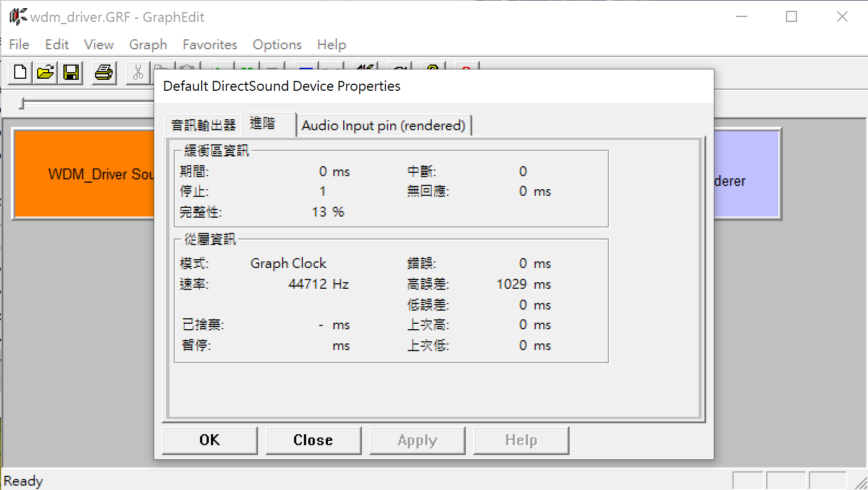Open the Options menu

(277, 45)
